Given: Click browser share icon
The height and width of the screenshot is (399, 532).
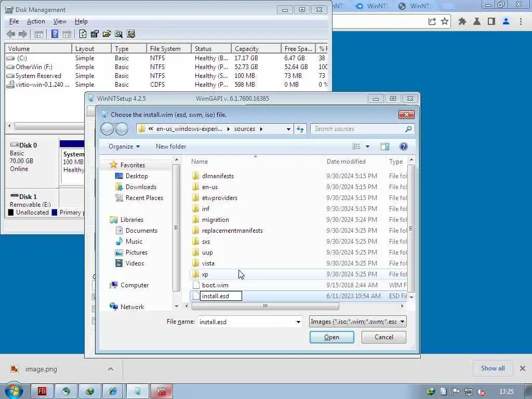Looking at the screenshot, I should tap(432, 22).
